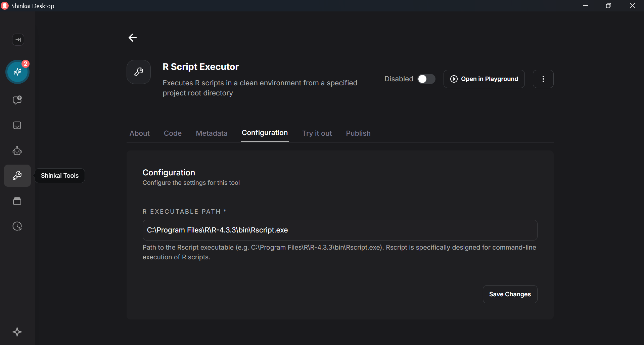644x345 pixels.
Task: View the About tab
Action: click(139, 133)
